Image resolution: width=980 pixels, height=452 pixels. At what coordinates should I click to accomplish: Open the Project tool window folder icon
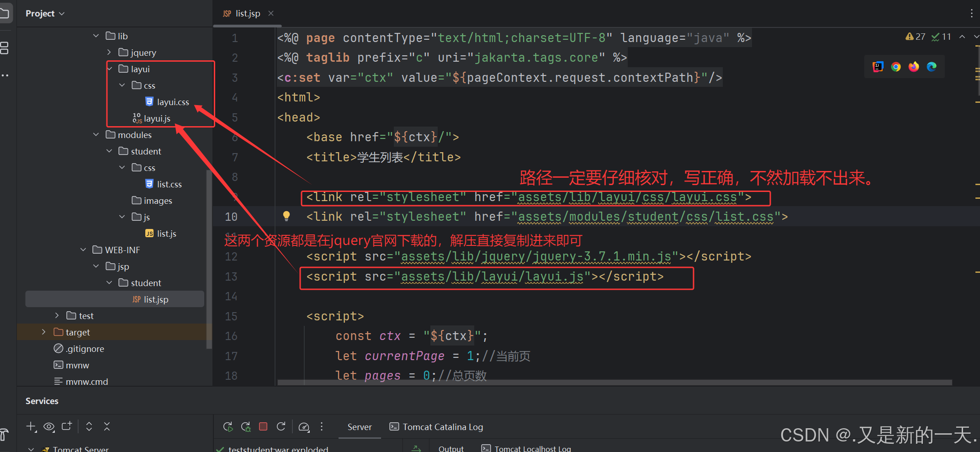point(5,13)
